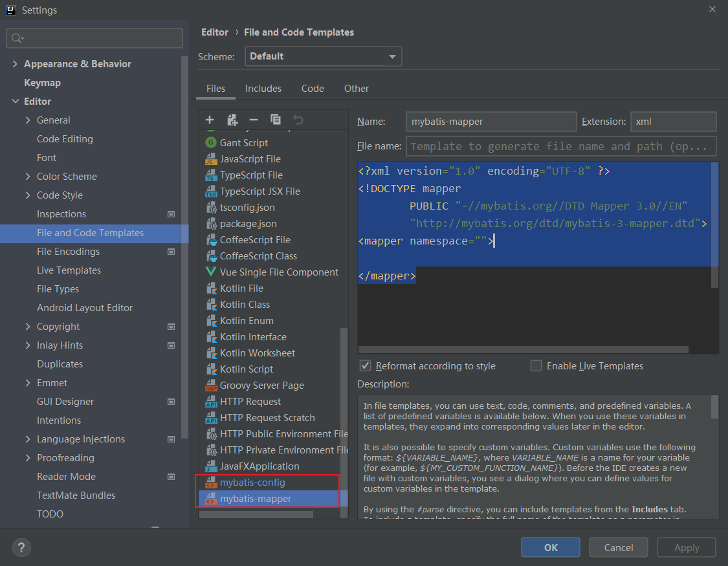Screen dimensions: 728x566
Task: Click the OK button
Action: tap(551, 547)
